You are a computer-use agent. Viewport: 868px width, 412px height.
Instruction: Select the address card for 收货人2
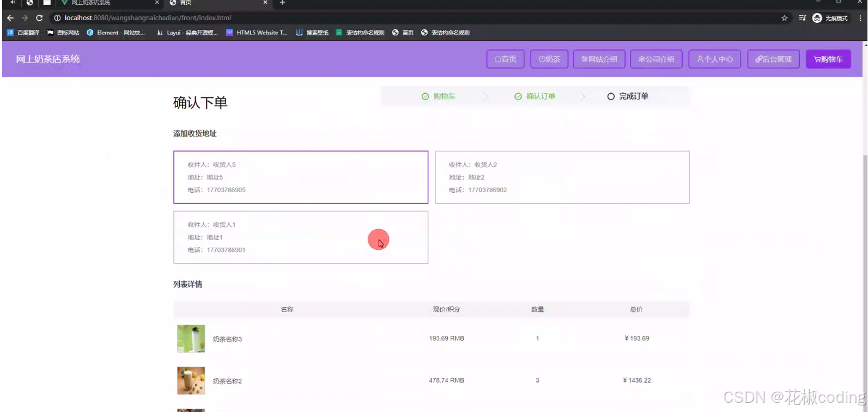point(562,177)
